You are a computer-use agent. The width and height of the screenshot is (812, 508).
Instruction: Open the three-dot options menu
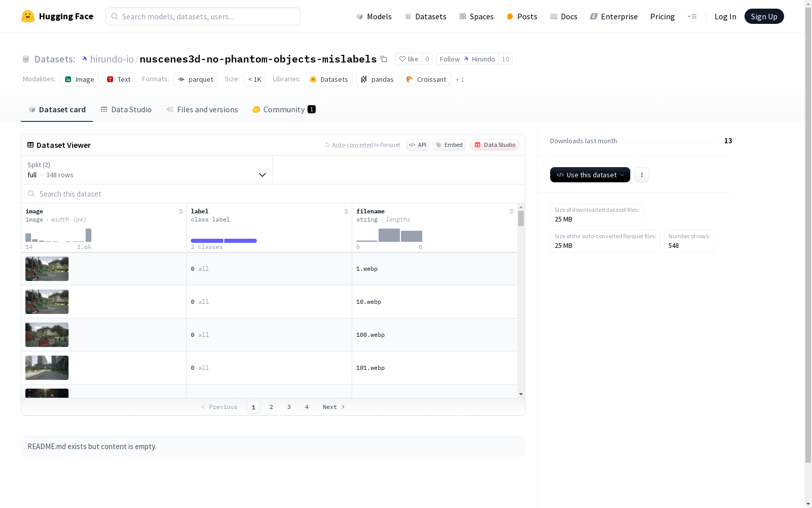642,175
